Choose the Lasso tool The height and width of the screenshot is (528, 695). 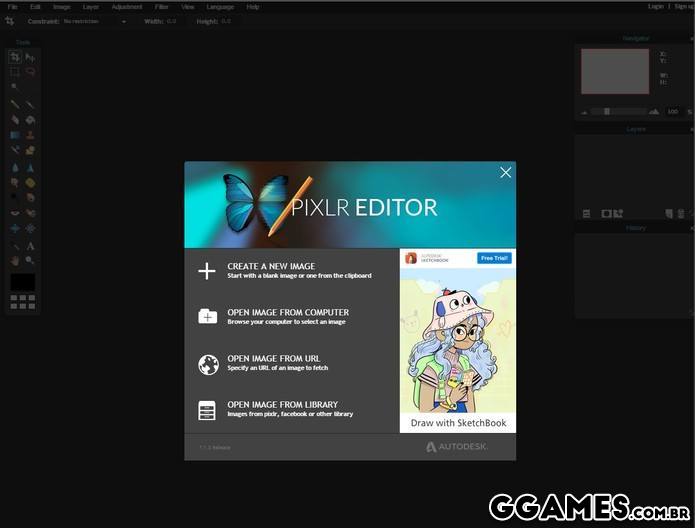pyautogui.click(x=30, y=72)
